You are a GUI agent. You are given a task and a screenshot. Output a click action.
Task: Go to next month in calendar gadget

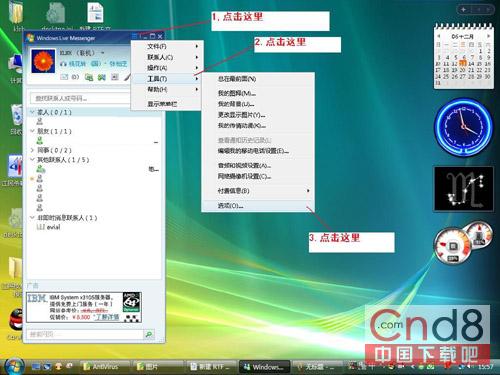click(488, 36)
